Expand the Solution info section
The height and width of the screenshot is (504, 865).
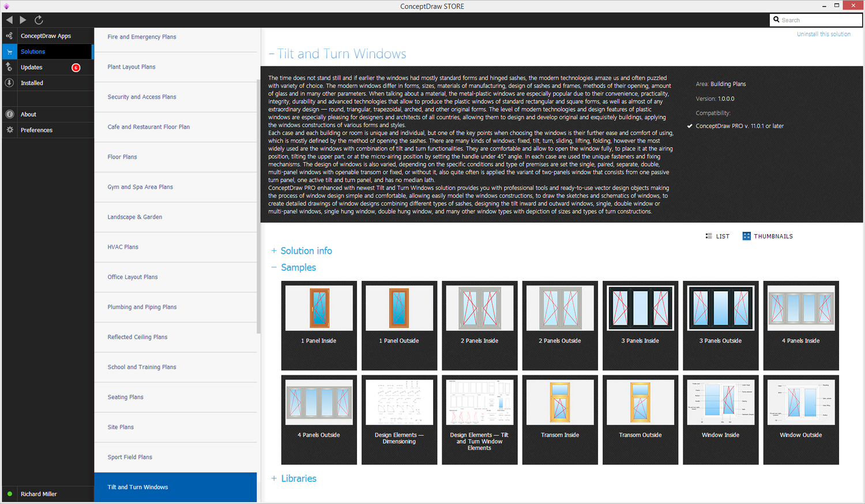302,251
